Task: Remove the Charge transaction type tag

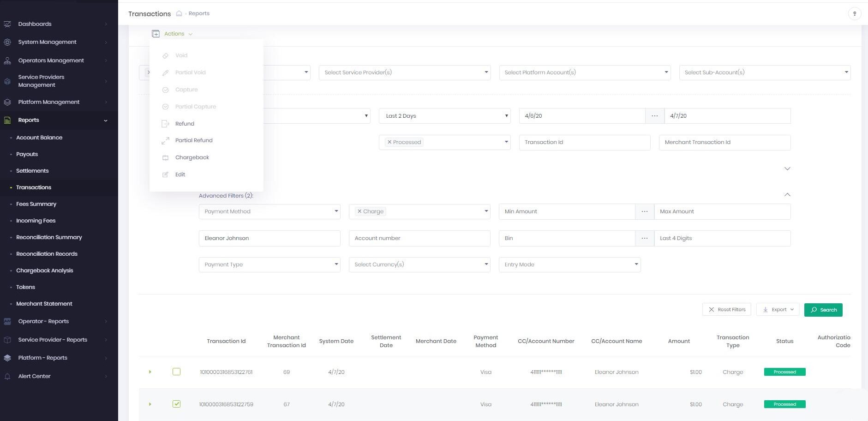Action: point(359,211)
